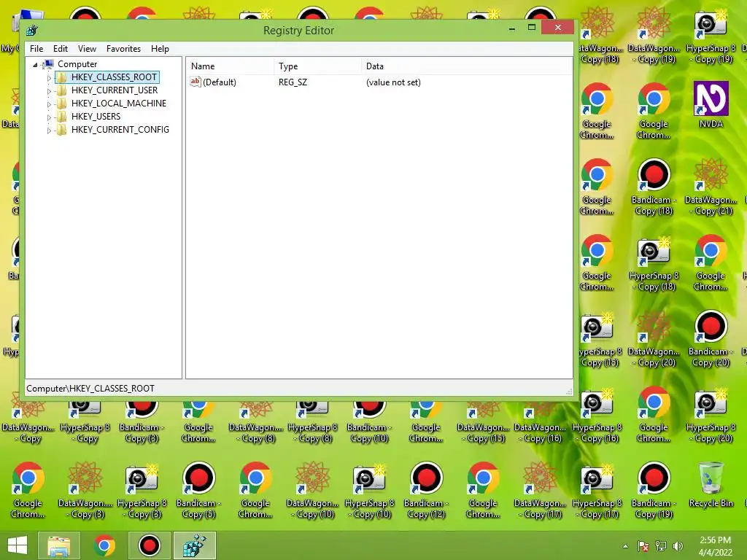
Task: Click the network tray icon
Action: (x=661, y=546)
